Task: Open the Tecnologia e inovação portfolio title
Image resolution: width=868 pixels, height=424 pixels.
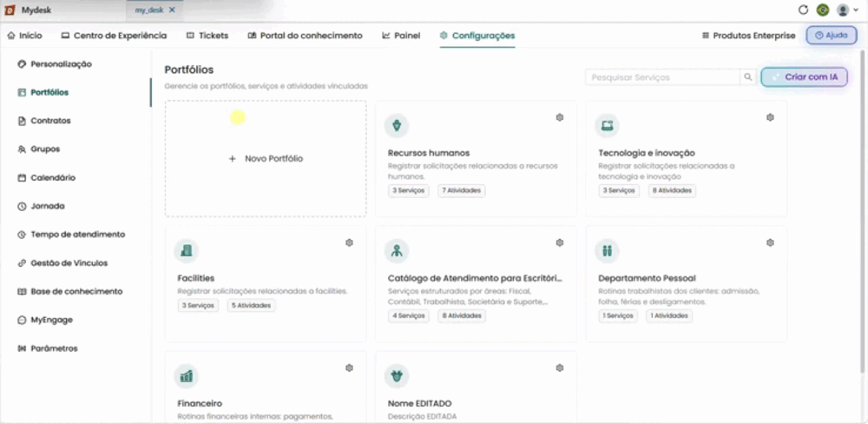Action: (x=647, y=153)
